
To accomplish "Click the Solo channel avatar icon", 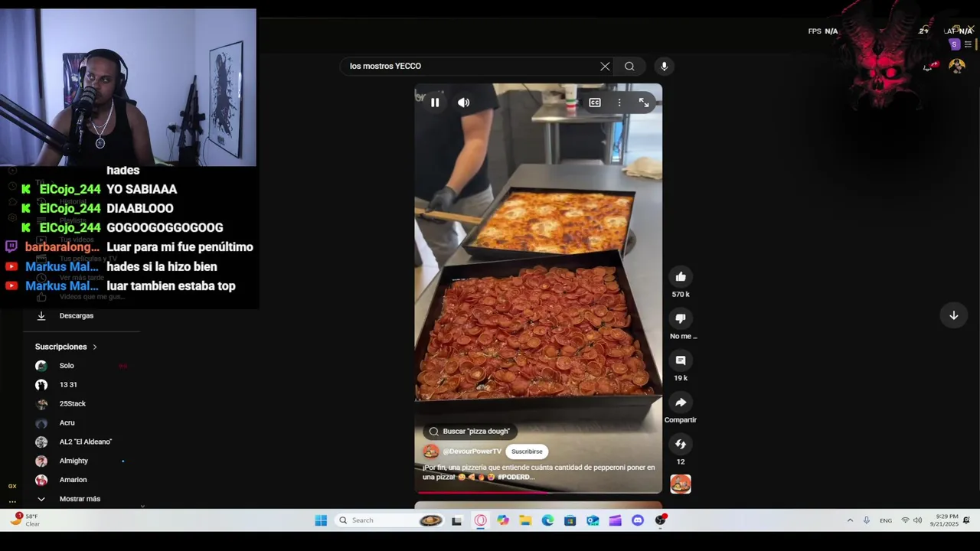I will click(x=41, y=366).
